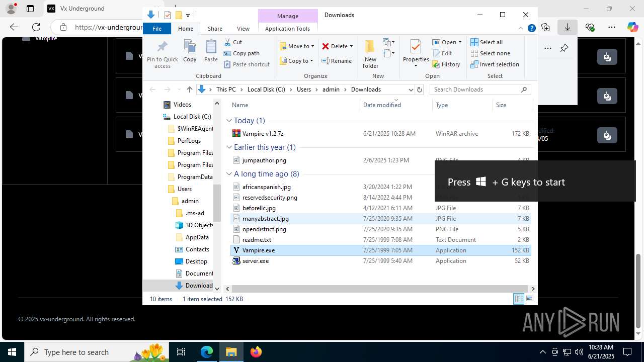Select server.exe file
The image size is (644, 362).
[380, 261]
